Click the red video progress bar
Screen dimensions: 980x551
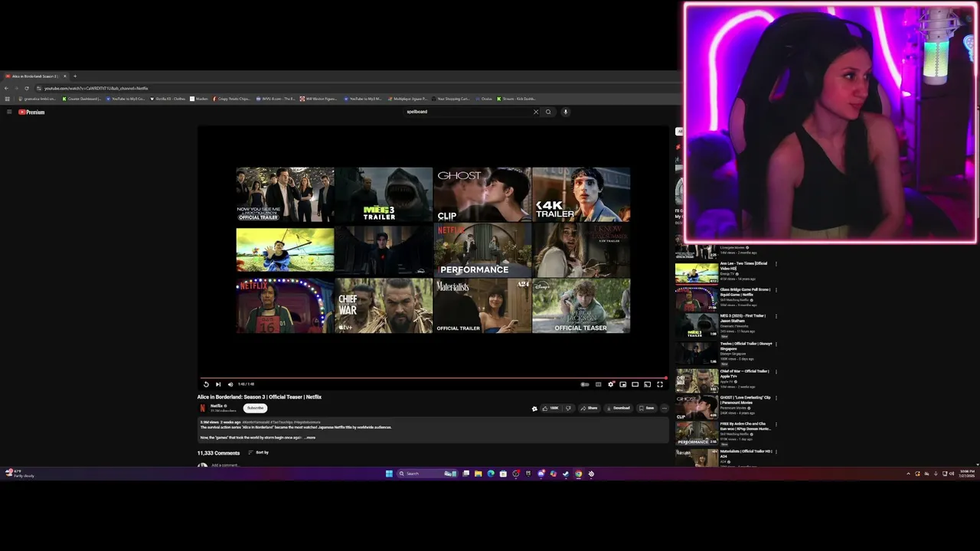433,378
